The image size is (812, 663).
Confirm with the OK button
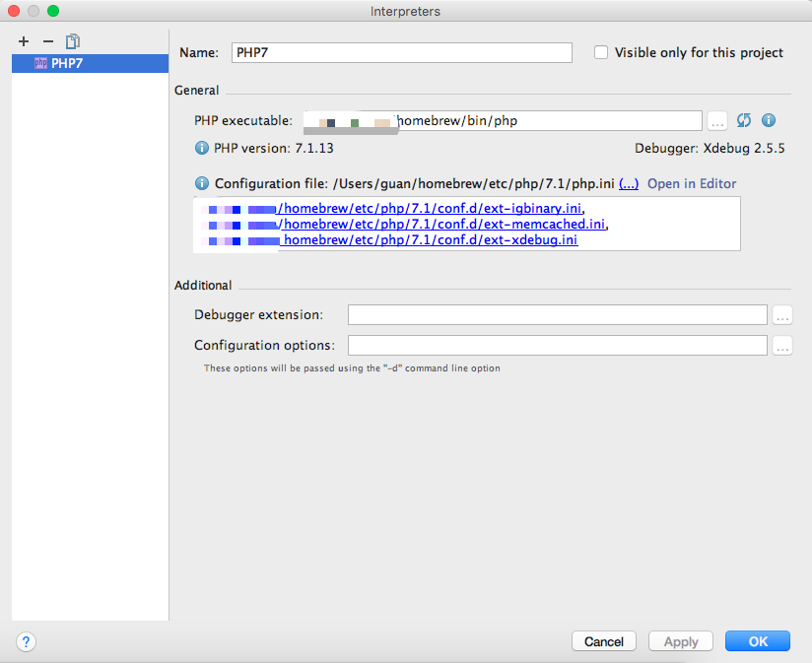pyautogui.click(x=758, y=641)
